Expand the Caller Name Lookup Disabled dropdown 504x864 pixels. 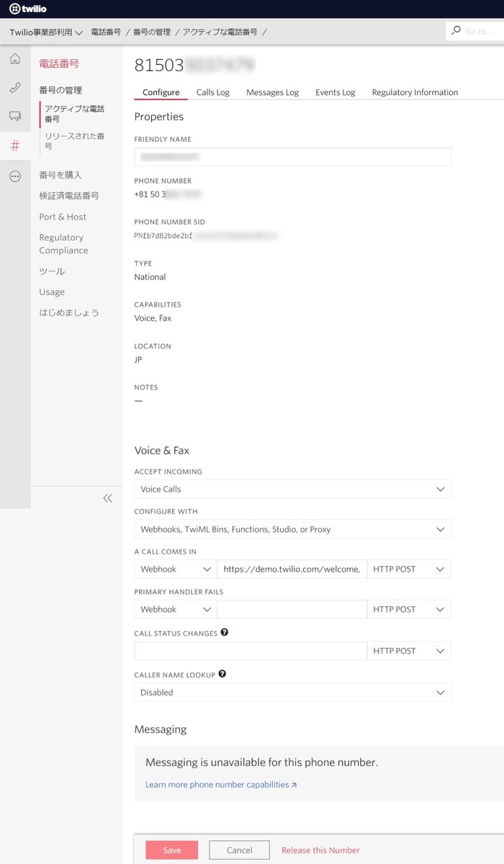click(x=292, y=692)
